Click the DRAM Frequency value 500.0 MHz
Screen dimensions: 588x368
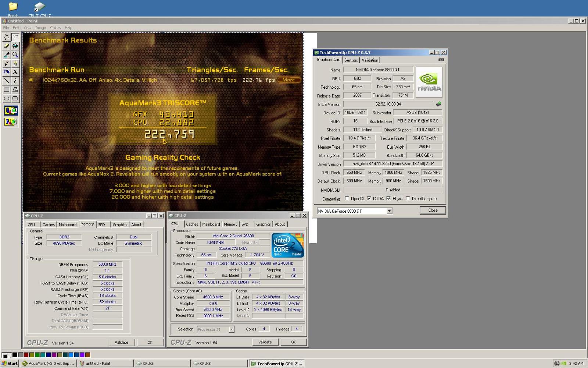107,264
